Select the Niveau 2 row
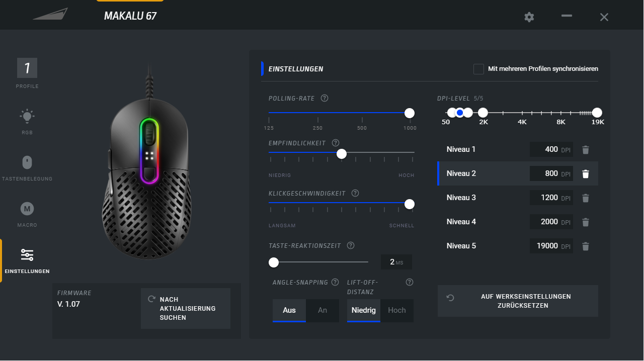 [518, 173]
